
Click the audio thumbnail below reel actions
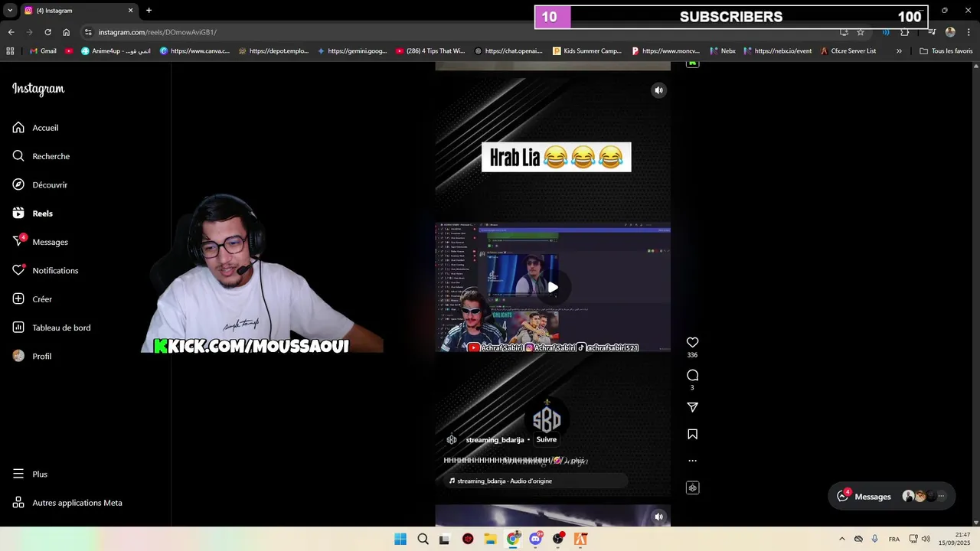tap(692, 487)
